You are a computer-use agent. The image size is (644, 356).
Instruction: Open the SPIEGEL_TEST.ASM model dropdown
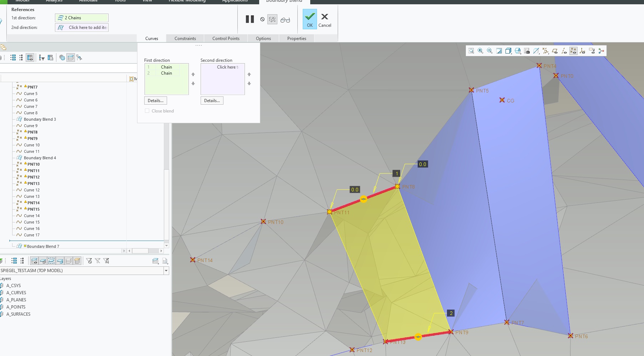[x=166, y=271]
